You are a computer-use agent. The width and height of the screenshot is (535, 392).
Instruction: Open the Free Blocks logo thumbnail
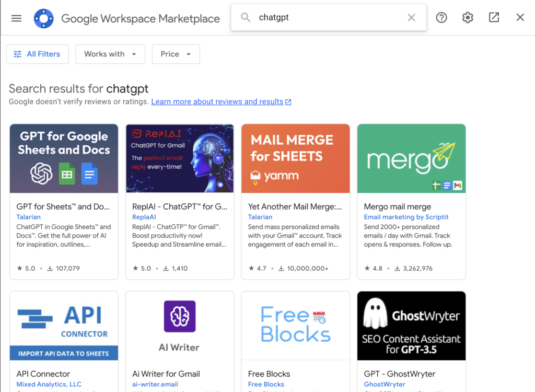coord(296,326)
